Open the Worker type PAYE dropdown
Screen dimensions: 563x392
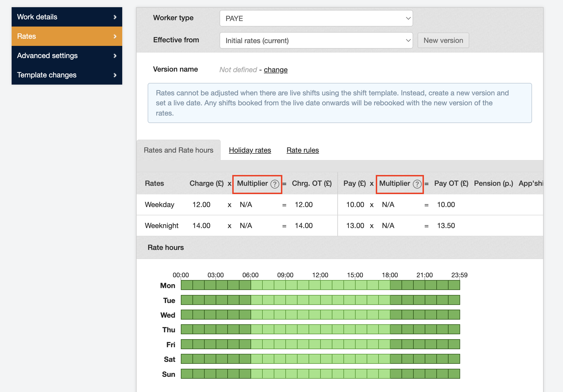coord(316,19)
